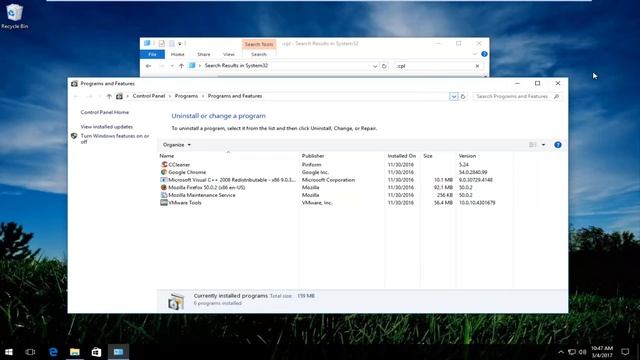Change the view using the view icon
Screen dimensions: 640x360
pyautogui.click(x=533, y=145)
